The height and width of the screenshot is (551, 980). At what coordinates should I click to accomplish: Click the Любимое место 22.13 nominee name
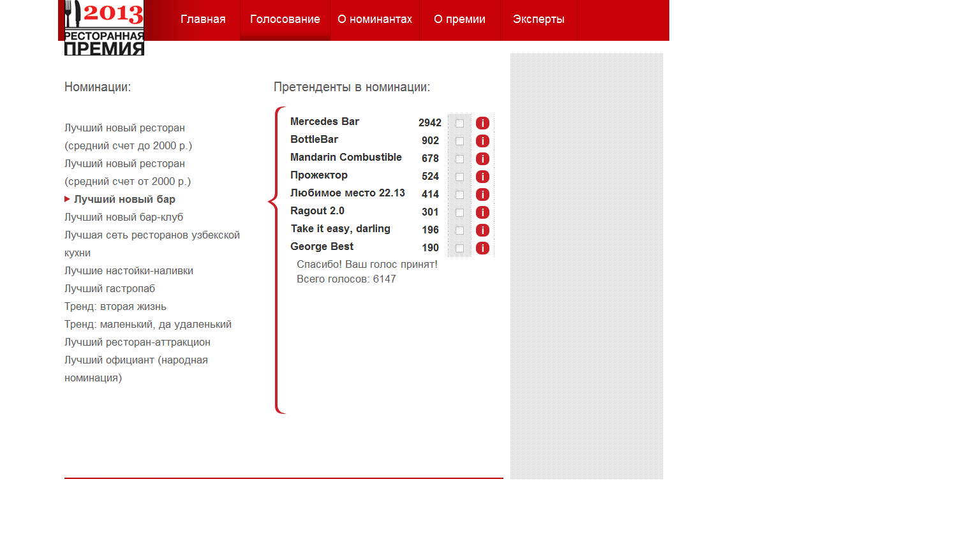click(x=348, y=193)
